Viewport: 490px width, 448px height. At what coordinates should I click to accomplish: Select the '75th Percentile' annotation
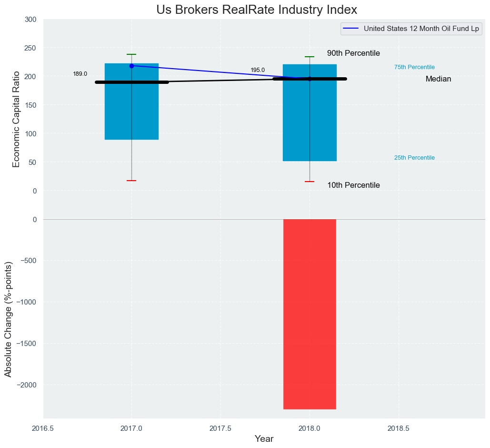pos(414,67)
